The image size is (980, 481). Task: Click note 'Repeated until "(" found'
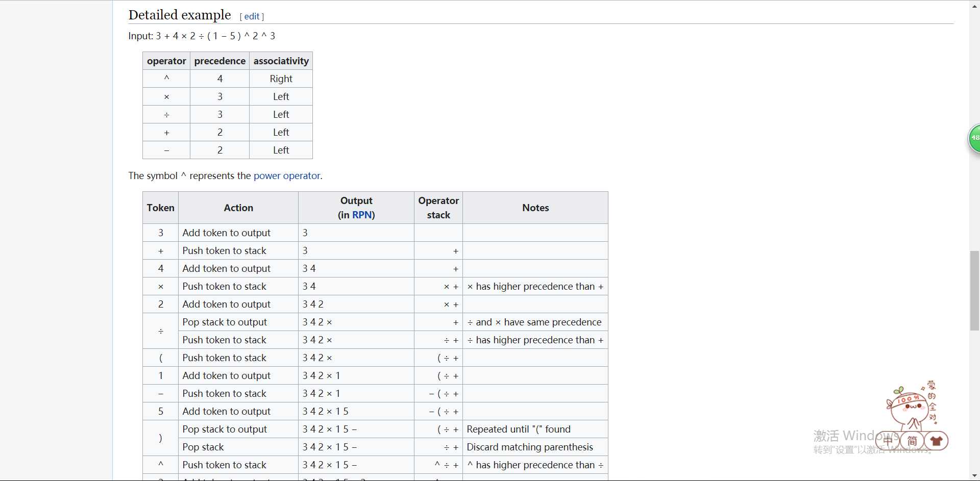point(535,429)
